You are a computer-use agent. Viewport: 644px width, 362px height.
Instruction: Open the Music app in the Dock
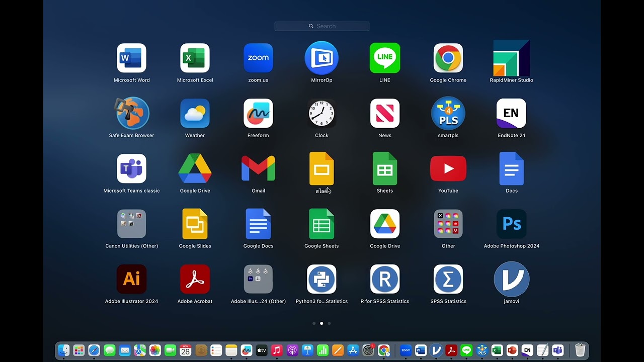[x=277, y=350]
